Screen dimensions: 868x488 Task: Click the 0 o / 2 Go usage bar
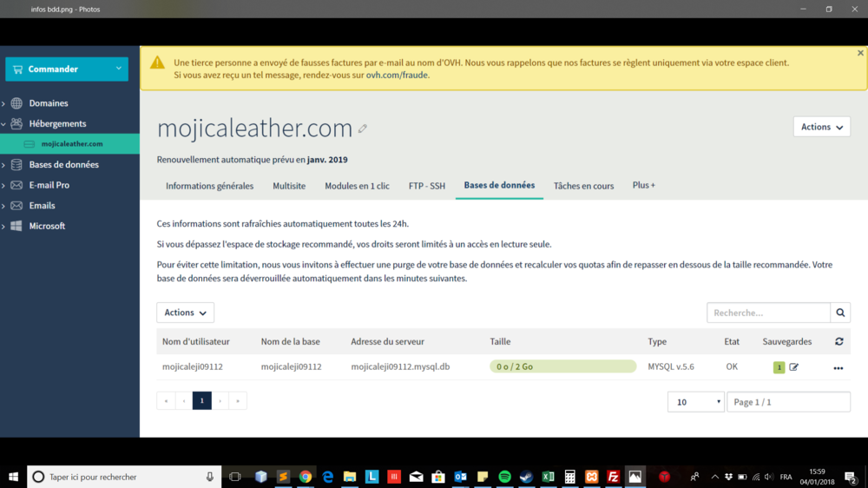(563, 366)
